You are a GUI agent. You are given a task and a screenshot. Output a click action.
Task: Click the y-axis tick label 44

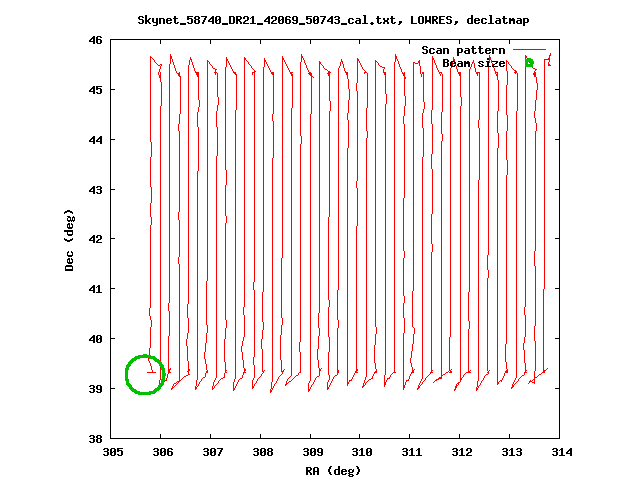(x=95, y=140)
